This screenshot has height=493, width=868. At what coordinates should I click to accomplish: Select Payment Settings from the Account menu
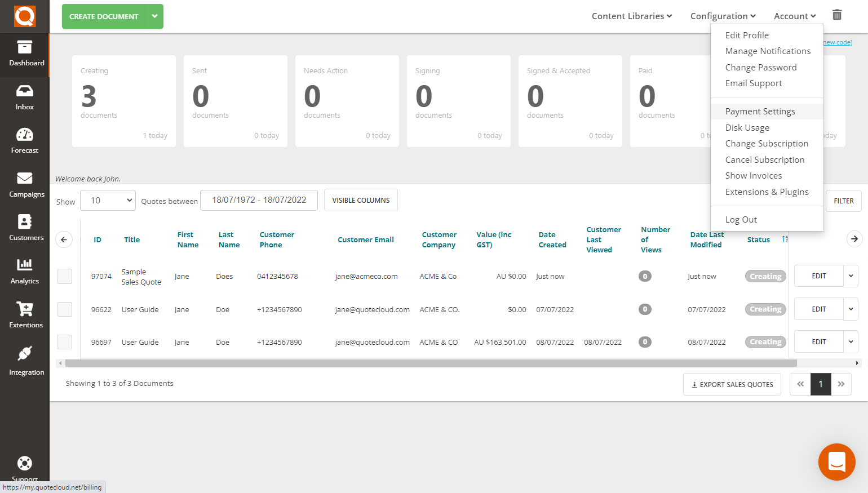760,111
